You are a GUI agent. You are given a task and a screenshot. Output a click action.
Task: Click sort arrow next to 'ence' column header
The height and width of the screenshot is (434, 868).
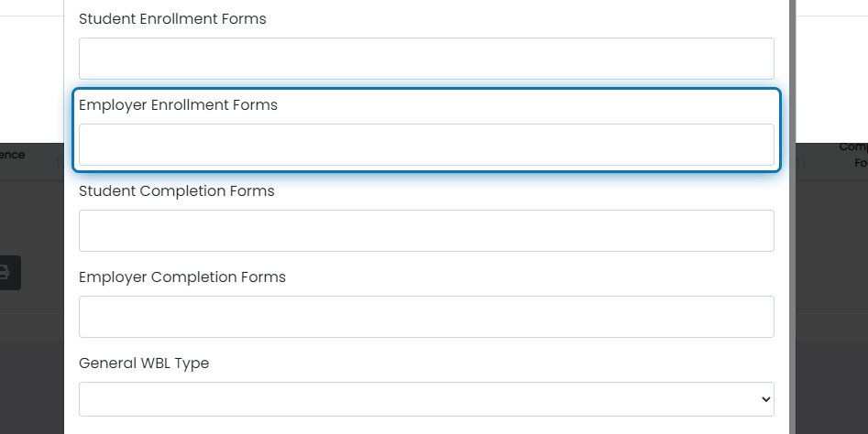click(x=58, y=163)
